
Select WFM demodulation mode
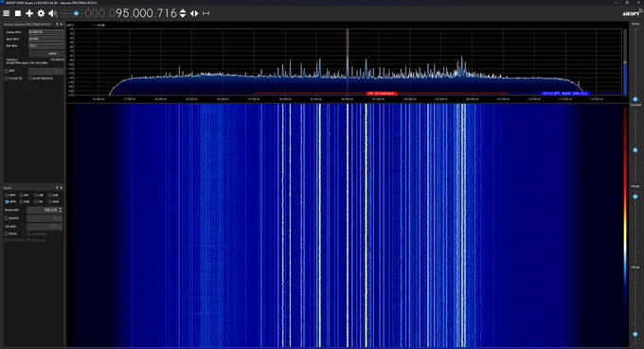click(7, 201)
